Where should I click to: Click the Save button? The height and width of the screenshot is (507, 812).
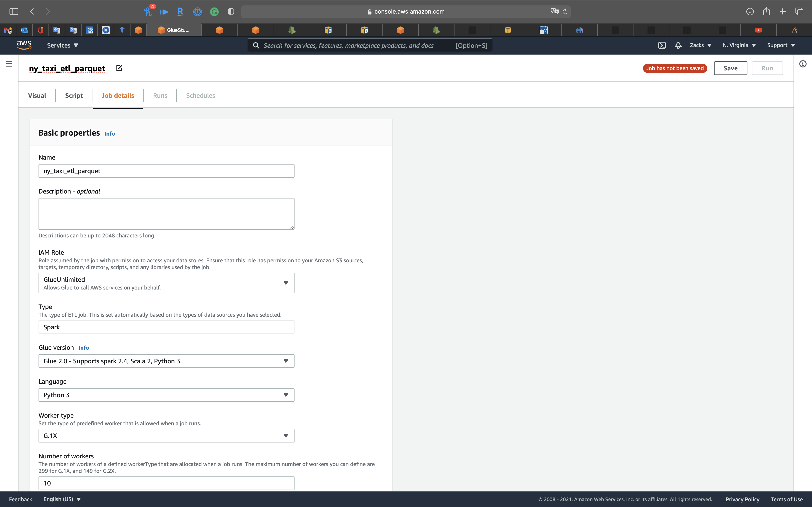click(x=730, y=68)
